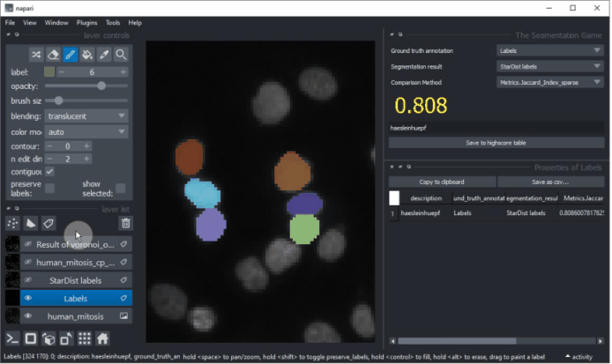Increase n edit dimensions value
612x364 pixels.
[x=86, y=159]
